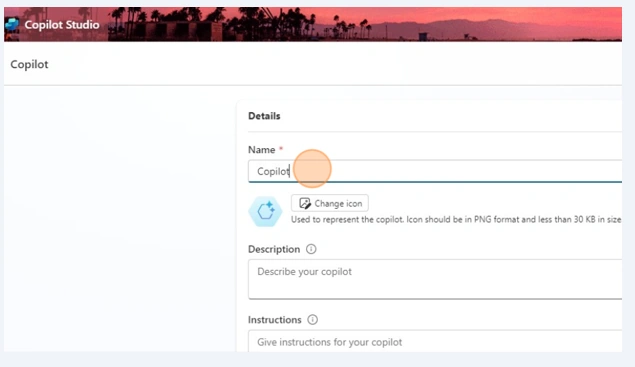The image size is (635, 367).
Task: Click the Name input field containing Copilot
Action: tap(435, 171)
